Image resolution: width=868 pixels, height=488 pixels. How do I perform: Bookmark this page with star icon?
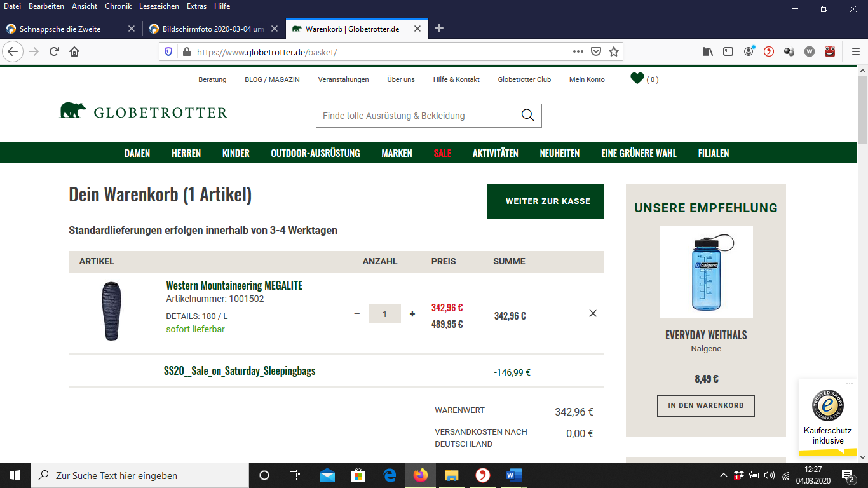[x=614, y=51]
